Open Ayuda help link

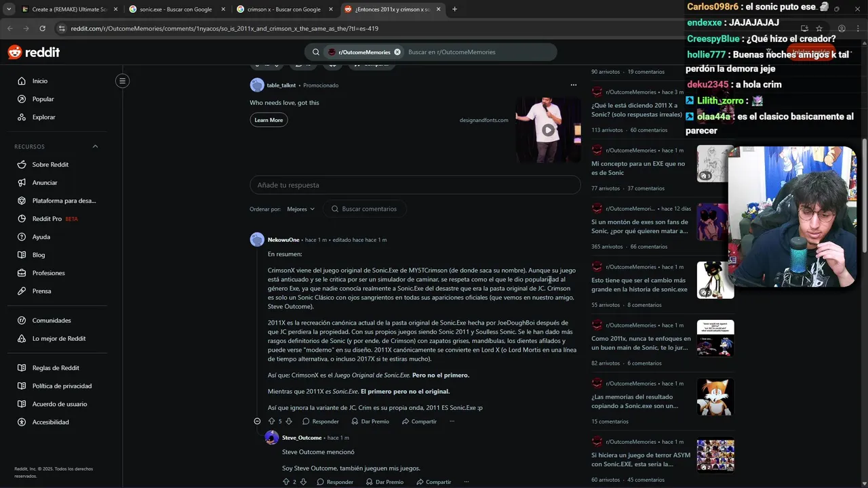[41, 237]
